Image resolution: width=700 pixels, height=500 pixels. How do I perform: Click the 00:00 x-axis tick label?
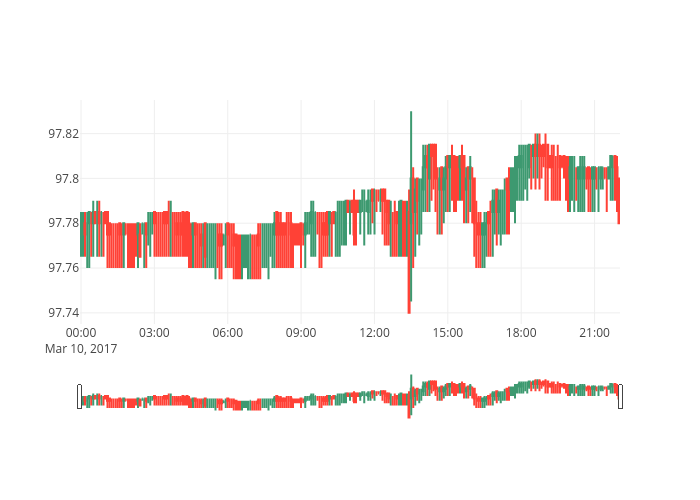[x=81, y=332]
